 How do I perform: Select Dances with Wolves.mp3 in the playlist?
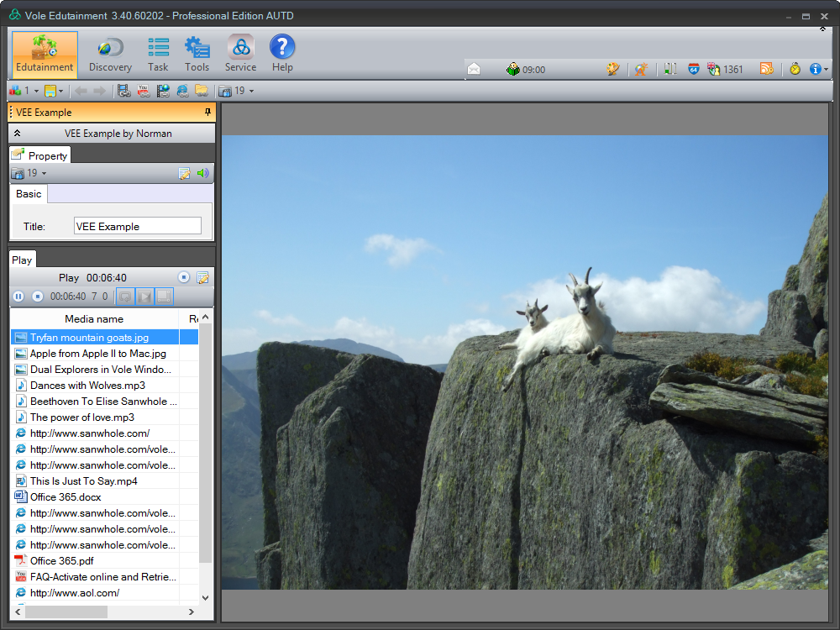pos(81,385)
